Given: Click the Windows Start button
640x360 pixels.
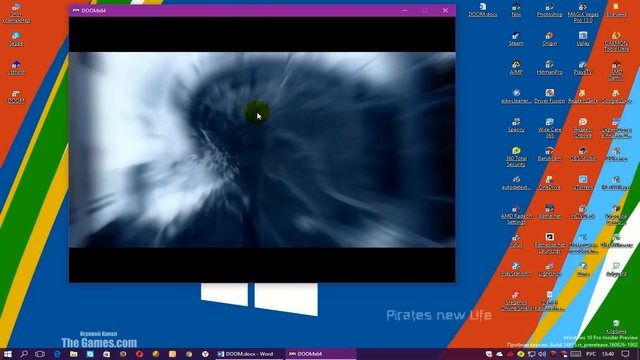Looking at the screenshot, I should tap(7, 354).
